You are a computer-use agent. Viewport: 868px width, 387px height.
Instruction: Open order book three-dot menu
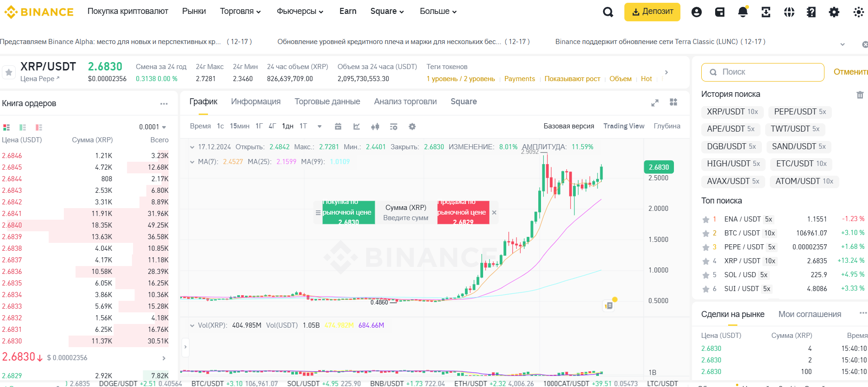[x=164, y=104]
